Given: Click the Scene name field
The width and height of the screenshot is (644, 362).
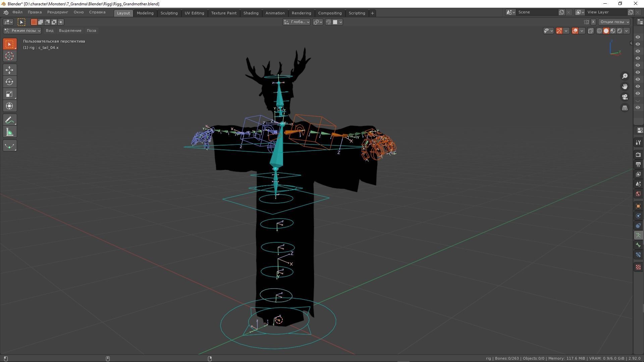Looking at the screenshot, I should click(x=537, y=12).
